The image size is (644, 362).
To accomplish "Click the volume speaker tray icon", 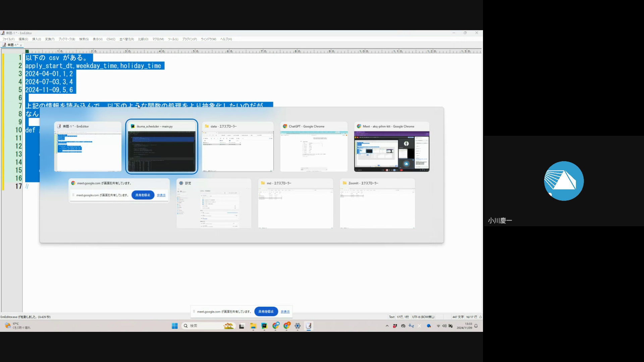I will (x=444, y=326).
